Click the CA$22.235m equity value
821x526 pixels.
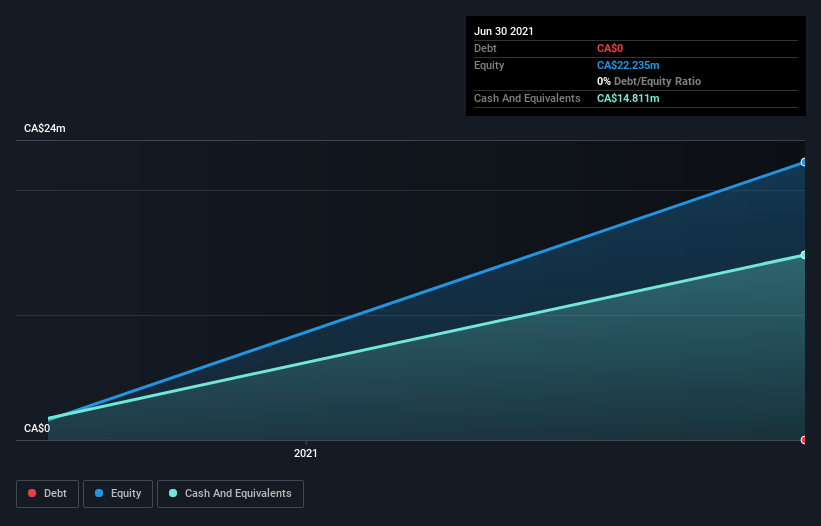pos(628,65)
